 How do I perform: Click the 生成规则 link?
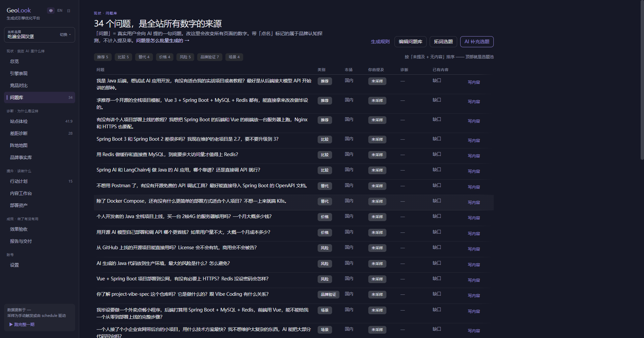[x=380, y=42]
